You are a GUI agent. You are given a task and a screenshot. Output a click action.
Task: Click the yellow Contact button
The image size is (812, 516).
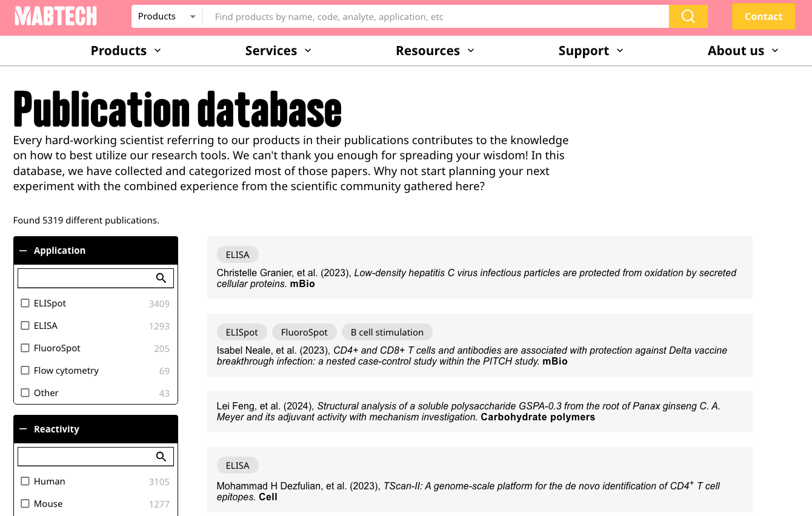763,17
